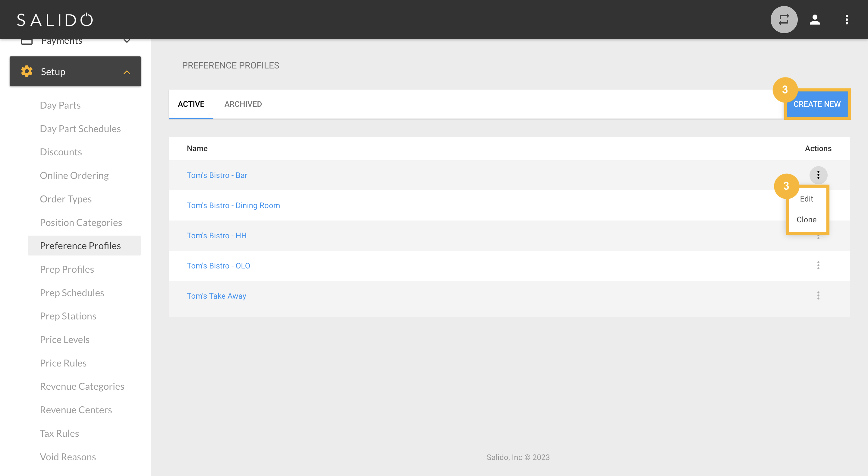This screenshot has height=476, width=868.
Task: Switch to the ARCHIVED tab
Action: pos(243,104)
